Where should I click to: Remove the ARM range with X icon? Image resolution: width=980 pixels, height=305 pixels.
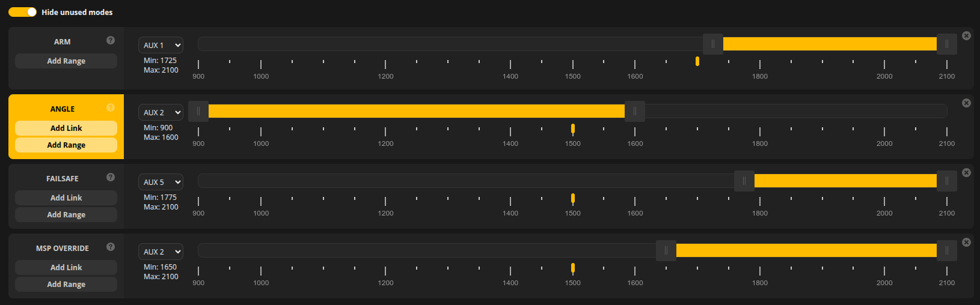pyautogui.click(x=966, y=35)
